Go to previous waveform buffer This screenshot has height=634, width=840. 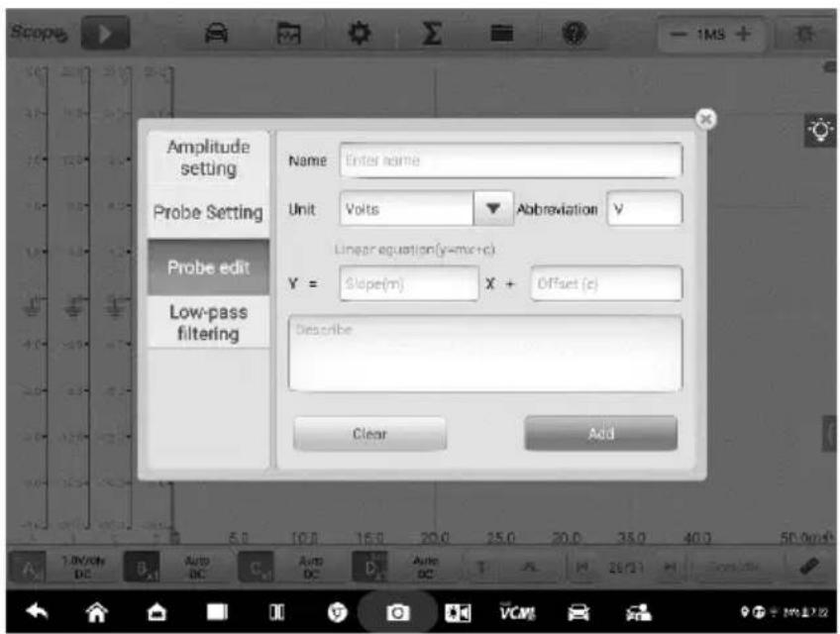pyautogui.click(x=582, y=567)
